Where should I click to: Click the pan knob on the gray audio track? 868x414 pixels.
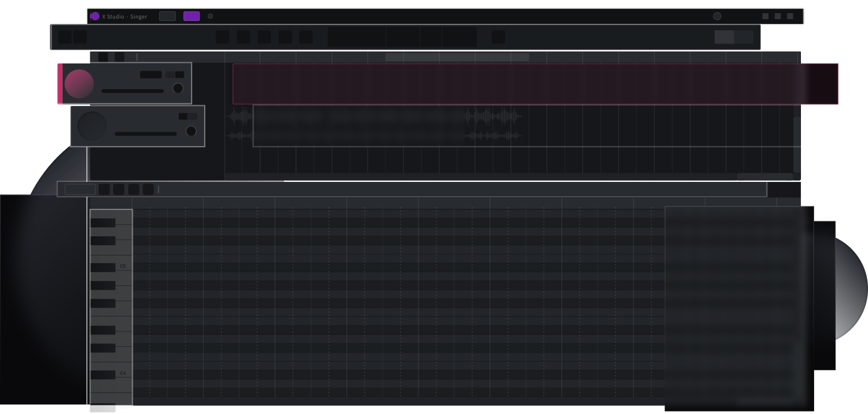click(191, 131)
